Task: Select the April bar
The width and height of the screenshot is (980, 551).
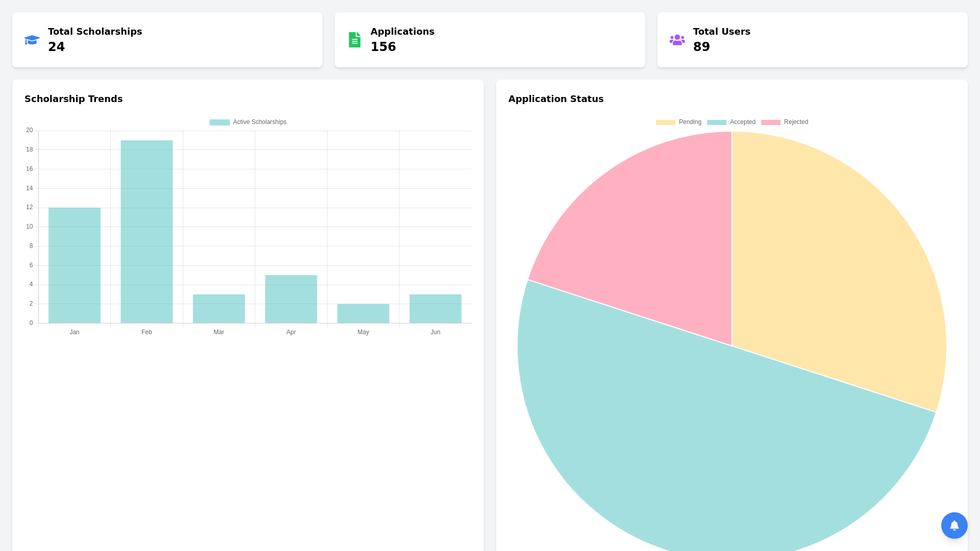Action: 291,299
